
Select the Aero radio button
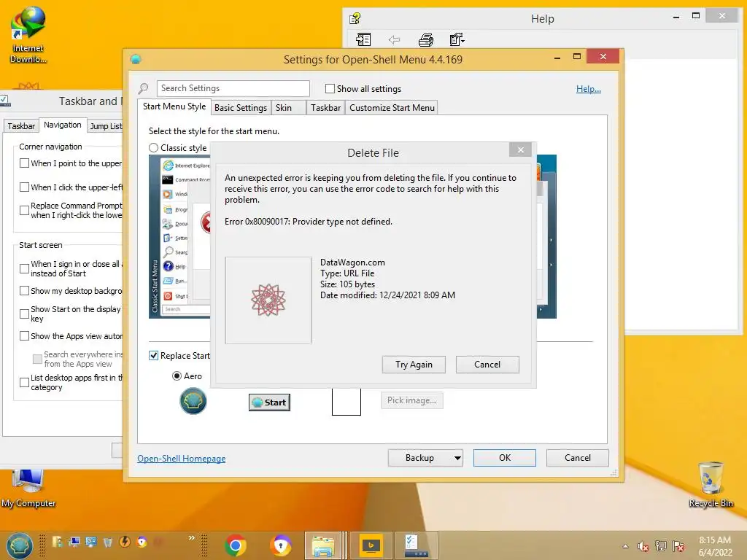pyautogui.click(x=177, y=376)
